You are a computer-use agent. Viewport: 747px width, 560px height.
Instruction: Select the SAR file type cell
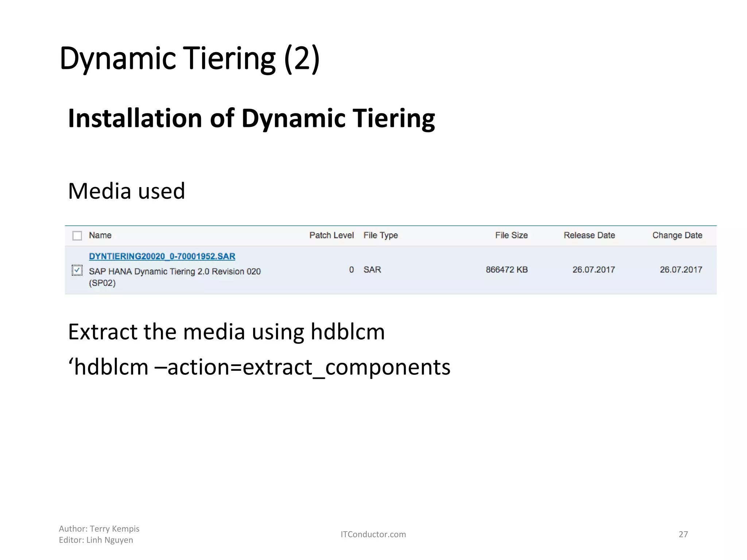click(372, 270)
